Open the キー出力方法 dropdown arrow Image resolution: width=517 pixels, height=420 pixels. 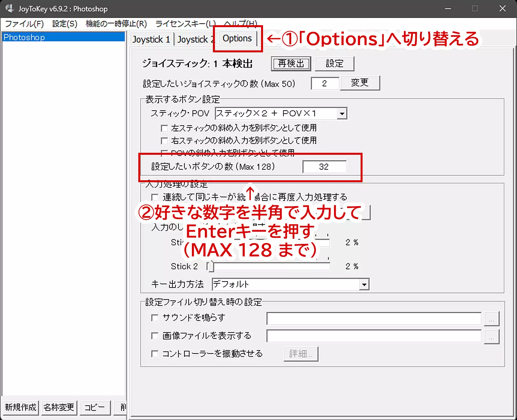pos(364,285)
